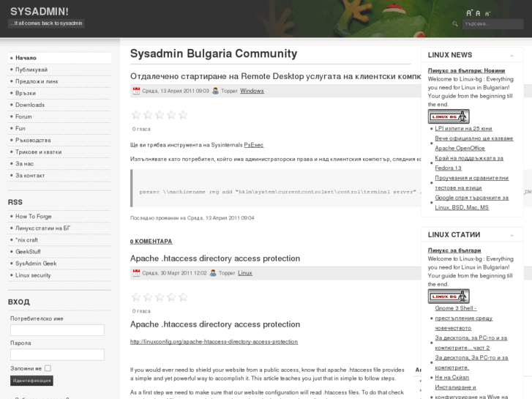Viewport: 532px width, 399px height.
Task: Open linuxconfig.org htaccess URL link
Action: 214,342
